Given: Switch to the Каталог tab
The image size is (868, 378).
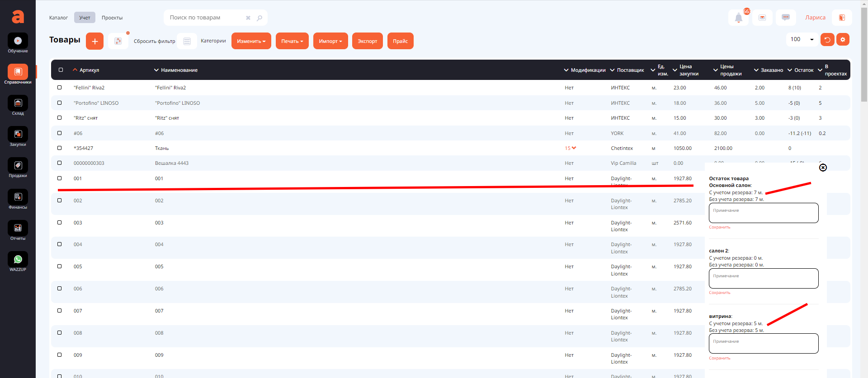Looking at the screenshot, I should tap(58, 18).
